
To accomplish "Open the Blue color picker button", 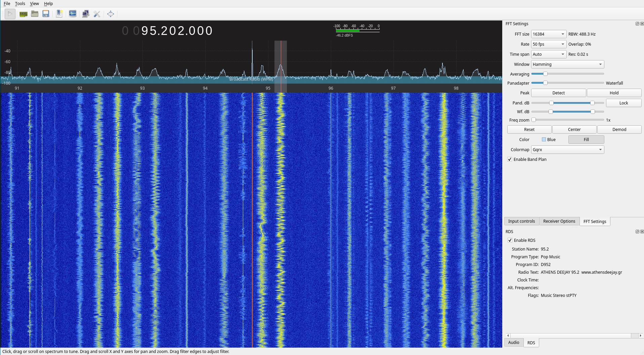I will point(548,140).
